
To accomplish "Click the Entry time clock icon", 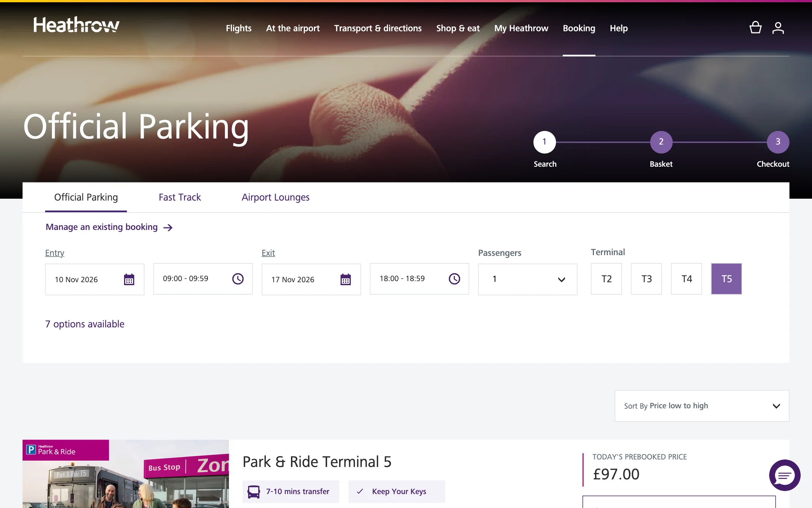I will (238, 279).
